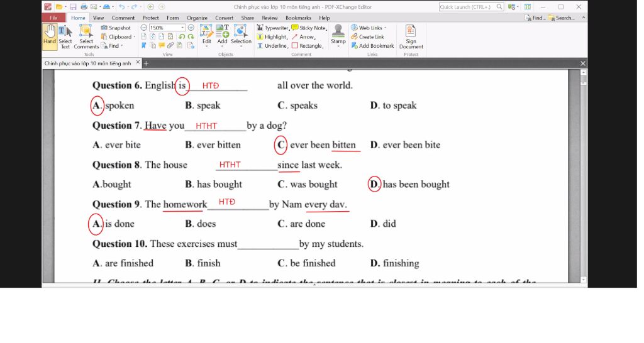The height and width of the screenshot is (343, 644).
Task: Select the Arrow drawing tool
Action: coord(304,37)
